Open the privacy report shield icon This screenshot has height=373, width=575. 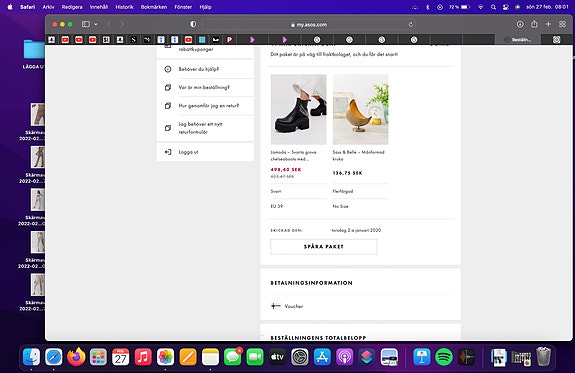tap(193, 24)
